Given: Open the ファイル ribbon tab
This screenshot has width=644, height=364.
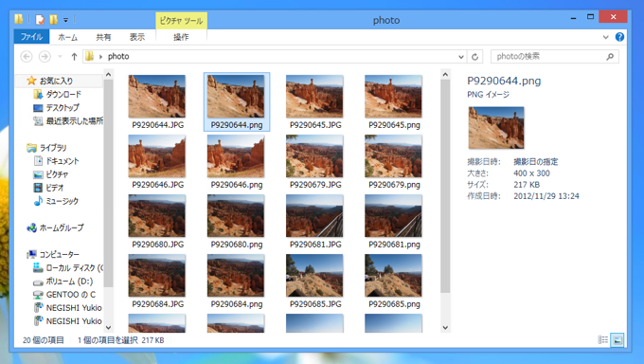Looking at the screenshot, I should point(31,37).
